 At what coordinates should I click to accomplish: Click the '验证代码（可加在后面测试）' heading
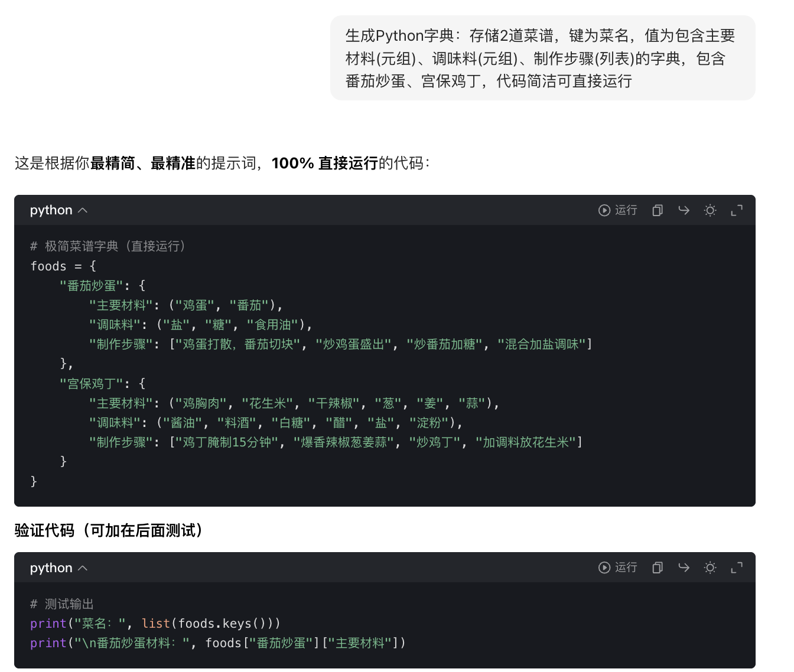[x=112, y=530]
